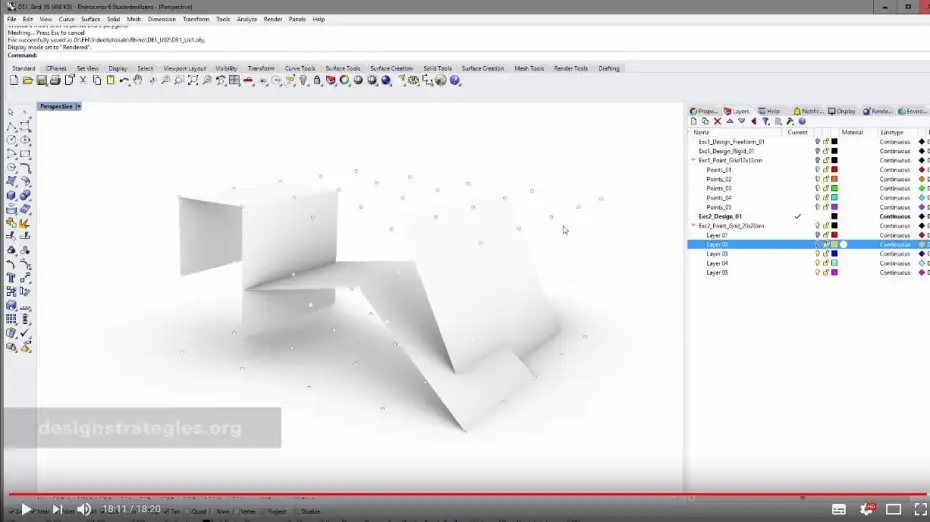The height and width of the screenshot is (522, 930).
Task: Select the Pan hand tool
Action: [138, 80]
